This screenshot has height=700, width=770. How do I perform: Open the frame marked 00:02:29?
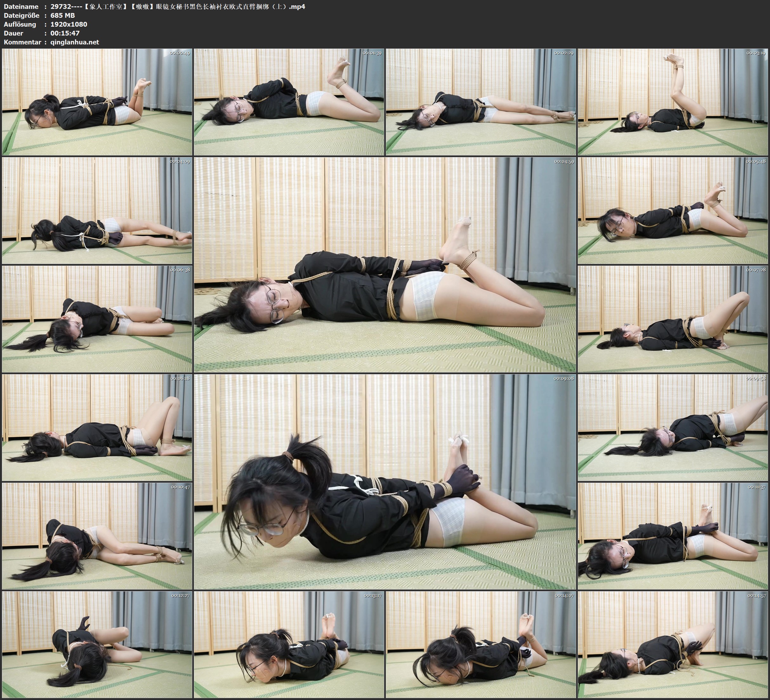point(481,102)
